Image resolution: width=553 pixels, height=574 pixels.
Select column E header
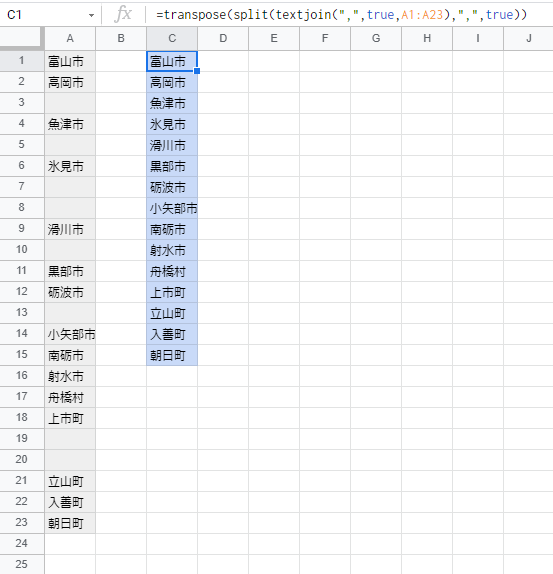274,38
